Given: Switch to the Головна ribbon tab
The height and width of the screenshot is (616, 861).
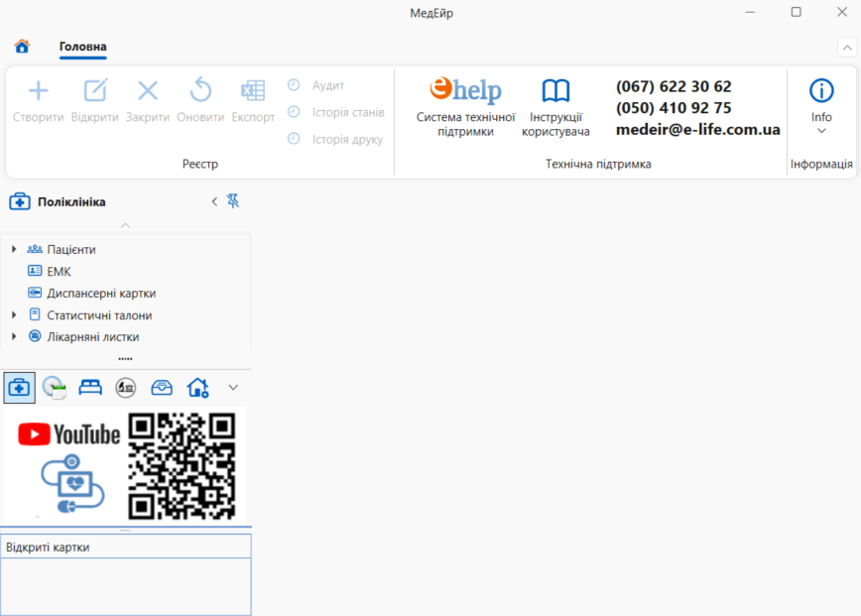Looking at the screenshot, I should point(83,47).
